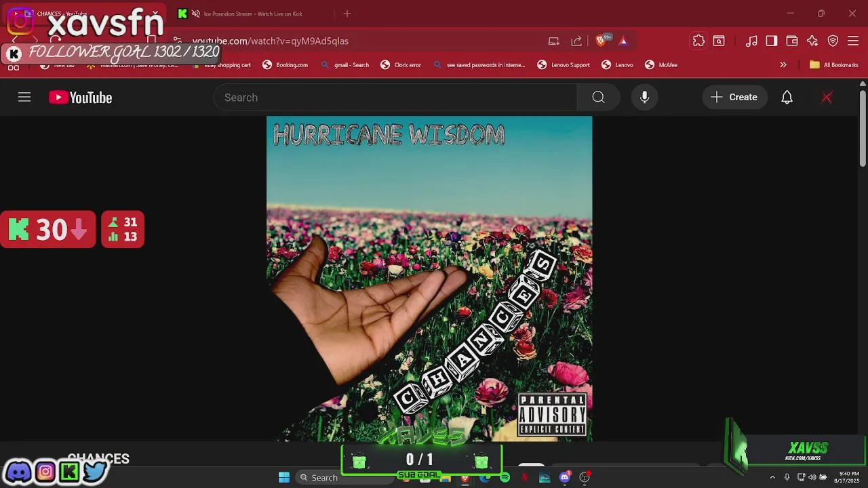Open the see saved passwords bookmark
868x488 pixels.
479,65
